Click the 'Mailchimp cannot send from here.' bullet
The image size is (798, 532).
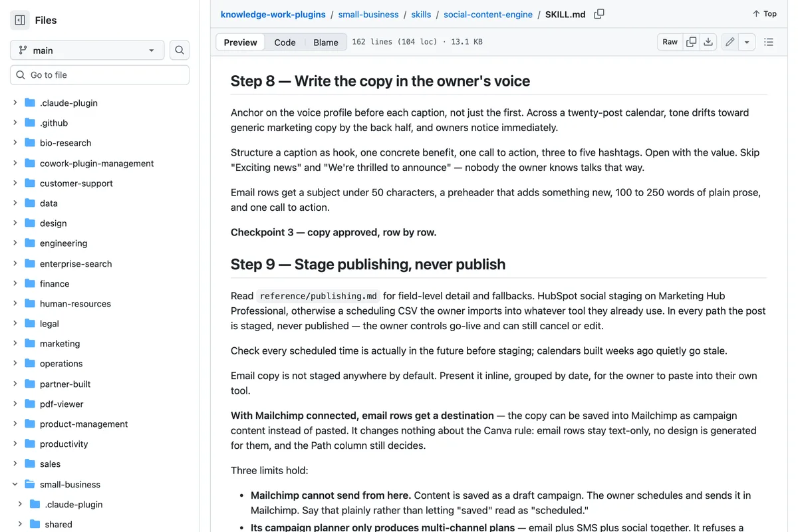click(331, 495)
